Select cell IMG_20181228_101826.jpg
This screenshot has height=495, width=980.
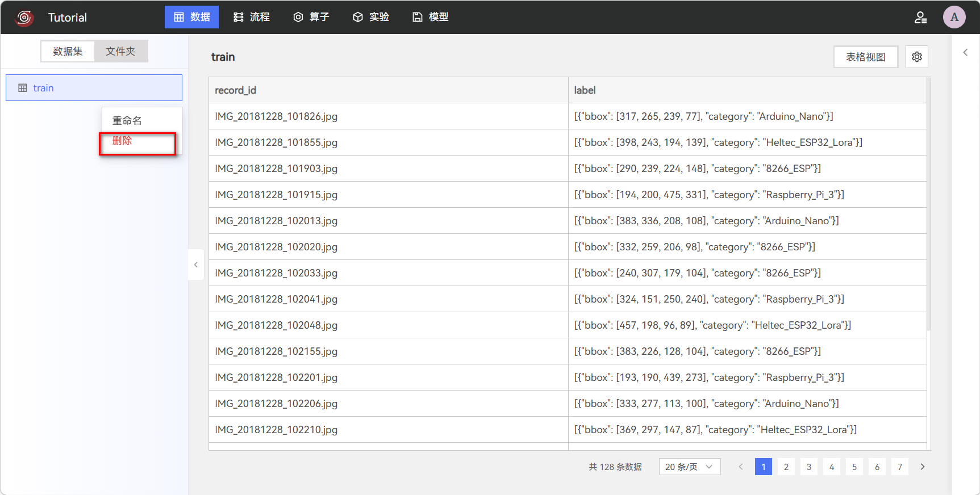389,116
